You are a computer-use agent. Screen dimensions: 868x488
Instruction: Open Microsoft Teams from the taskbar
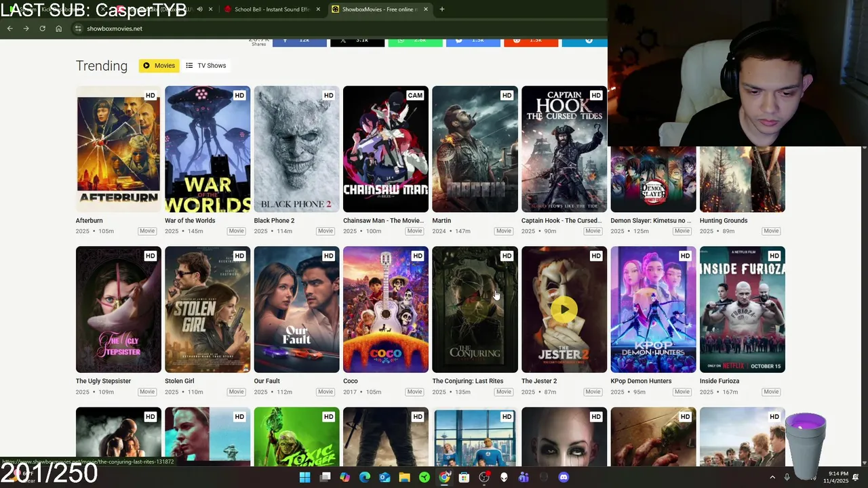click(x=524, y=477)
